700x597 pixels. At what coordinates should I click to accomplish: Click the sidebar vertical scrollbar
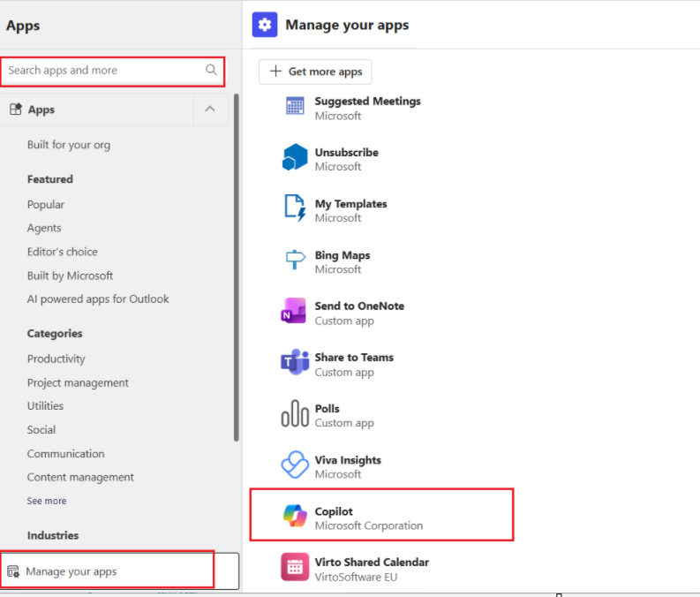(x=237, y=268)
